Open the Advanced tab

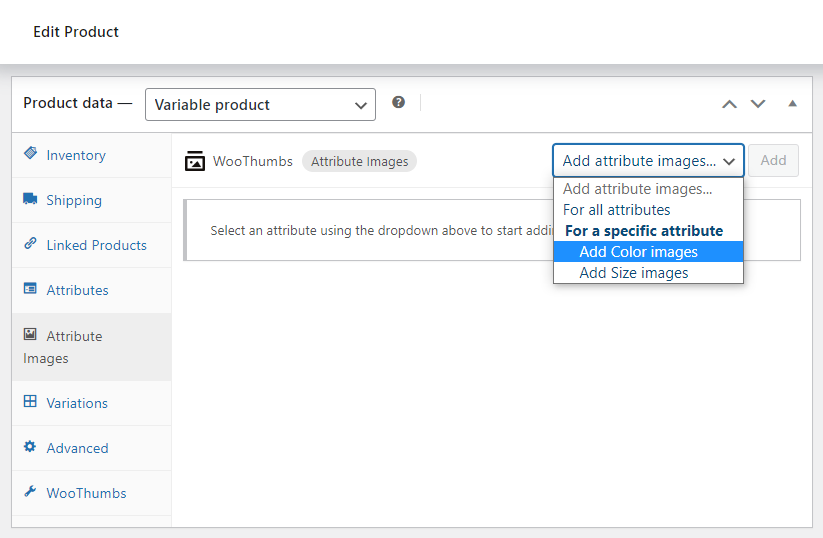tap(91, 448)
